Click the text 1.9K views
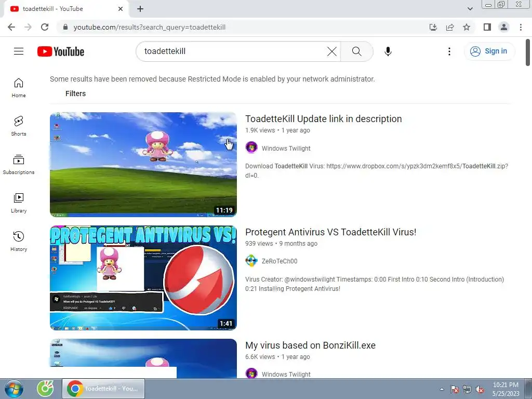The height and width of the screenshot is (399, 532). point(260,130)
